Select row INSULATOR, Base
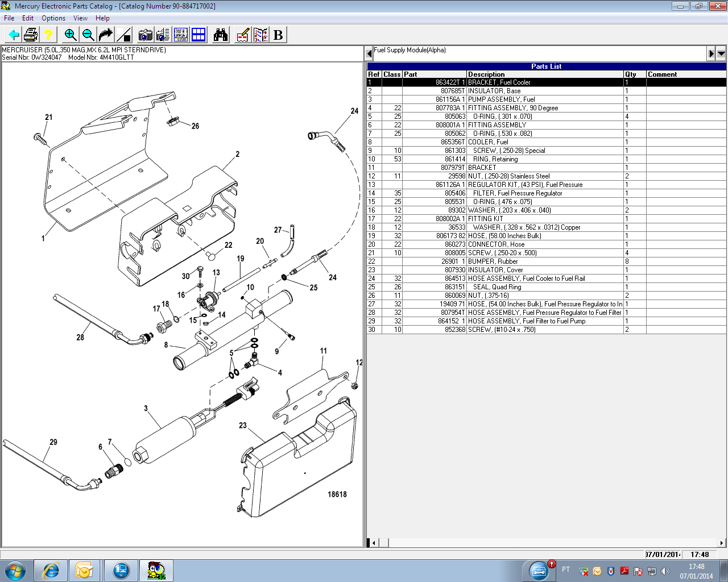Viewport: 728px width, 582px height. [547, 91]
